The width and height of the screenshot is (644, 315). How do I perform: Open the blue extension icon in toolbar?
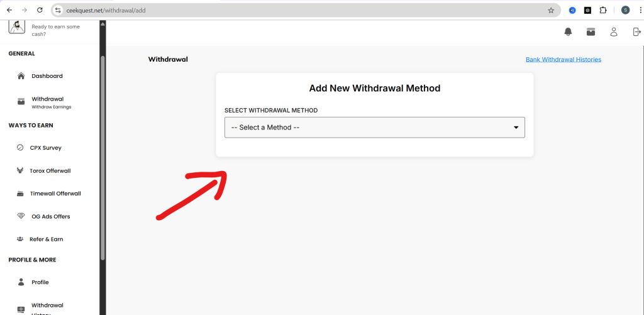pos(572,10)
